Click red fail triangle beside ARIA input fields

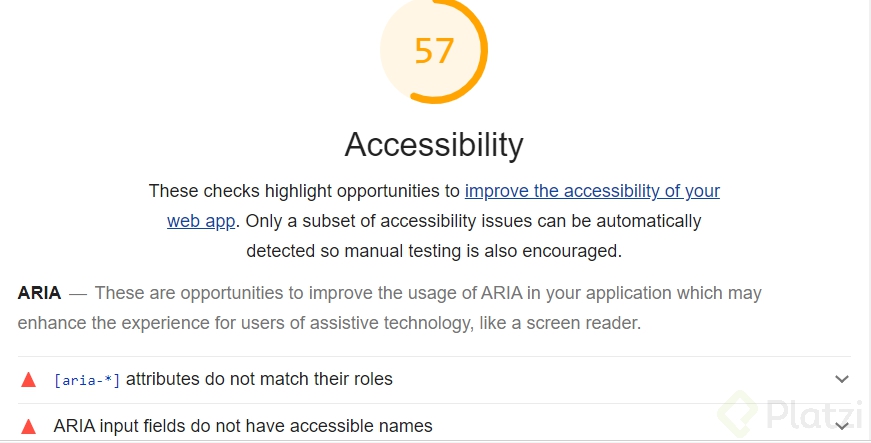pyautogui.click(x=28, y=426)
